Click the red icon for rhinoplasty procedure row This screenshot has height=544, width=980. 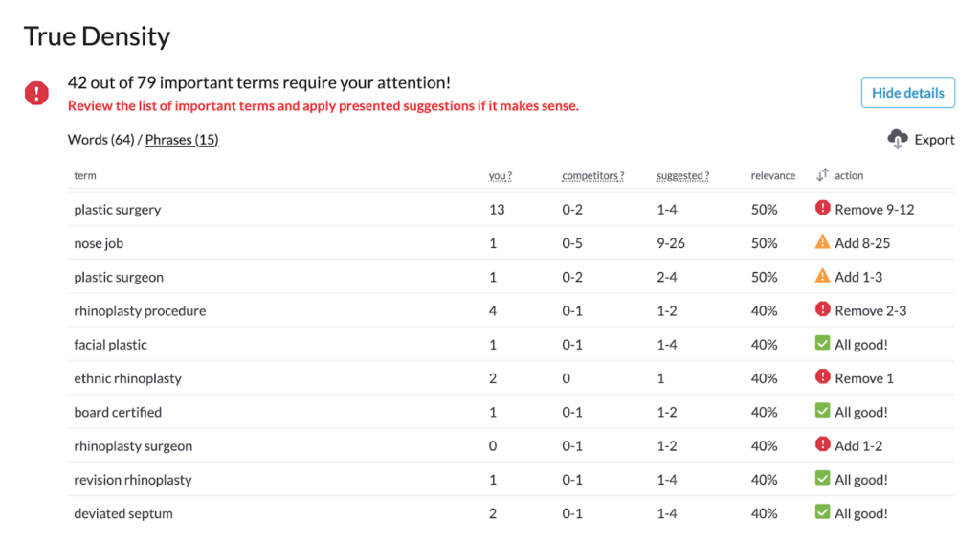coord(822,309)
